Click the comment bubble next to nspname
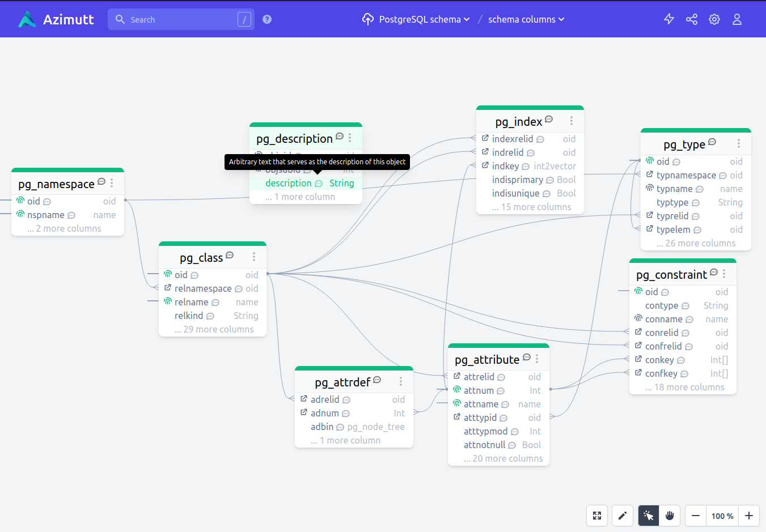766x532 pixels. (x=71, y=215)
